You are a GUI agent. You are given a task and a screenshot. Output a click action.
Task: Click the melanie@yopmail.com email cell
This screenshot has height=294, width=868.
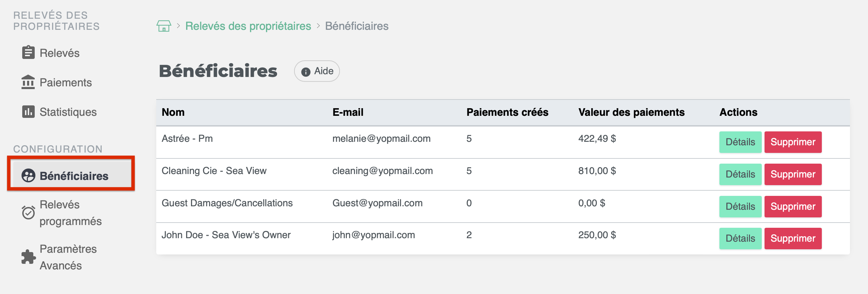point(381,139)
